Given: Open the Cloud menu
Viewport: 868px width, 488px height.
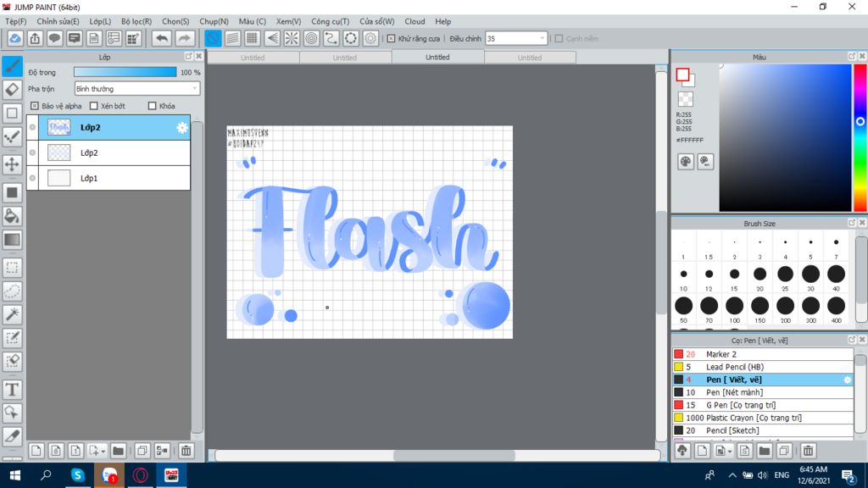Looking at the screenshot, I should click(x=415, y=21).
